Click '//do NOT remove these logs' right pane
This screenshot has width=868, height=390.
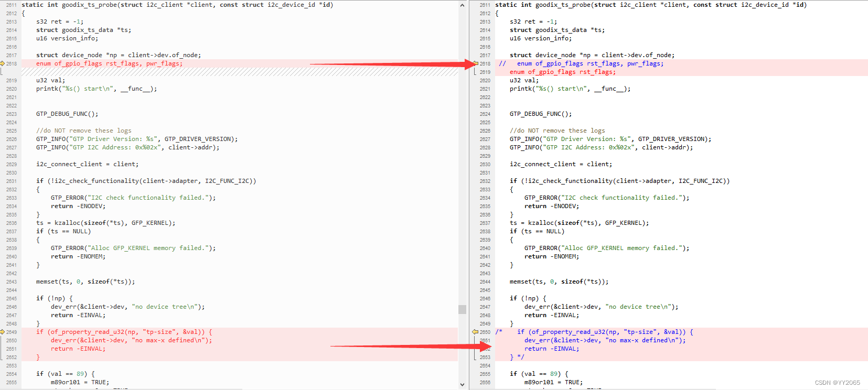[x=557, y=131]
